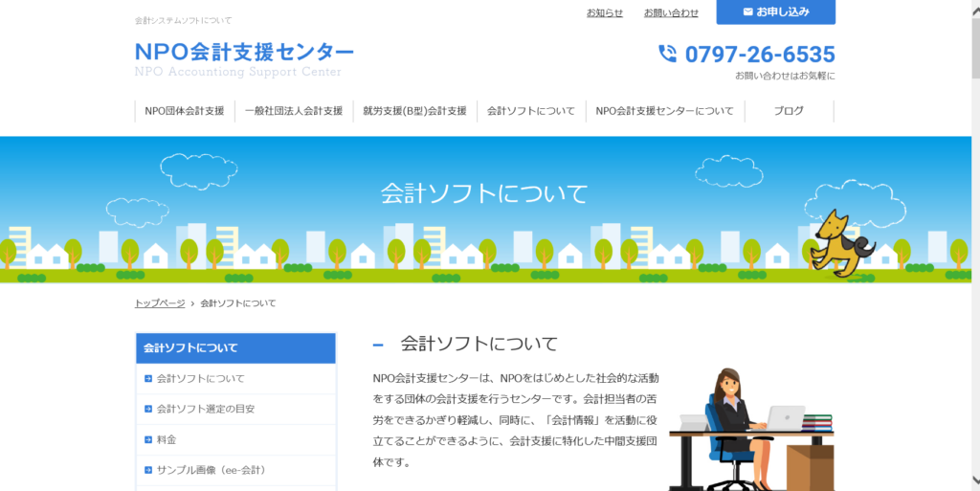Click the arrow icon beside 料金
Image resolution: width=980 pixels, height=491 pixels.
[x=148, y=439]
